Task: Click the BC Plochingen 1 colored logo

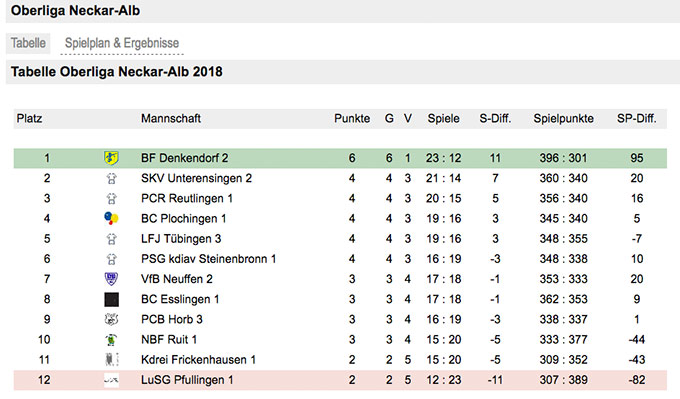Action: point(111,218)
